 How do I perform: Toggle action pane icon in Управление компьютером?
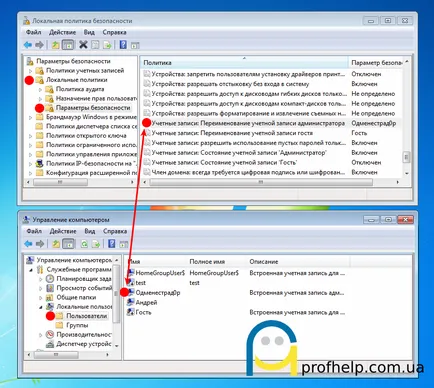[124, 244]
